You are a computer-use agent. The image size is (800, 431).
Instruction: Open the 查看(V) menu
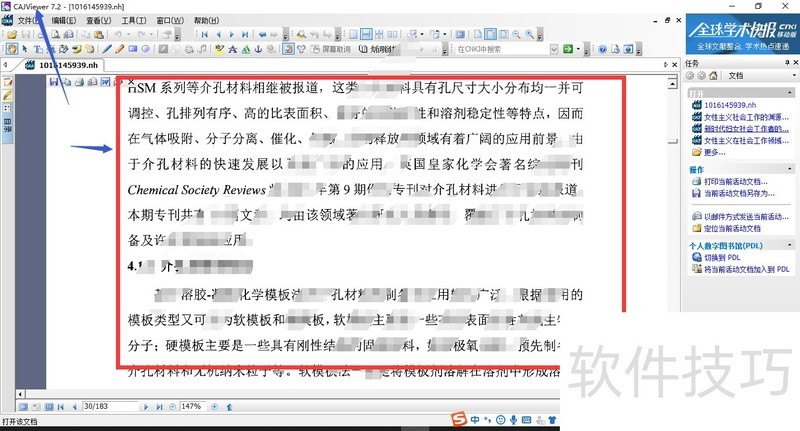(98, 20)
